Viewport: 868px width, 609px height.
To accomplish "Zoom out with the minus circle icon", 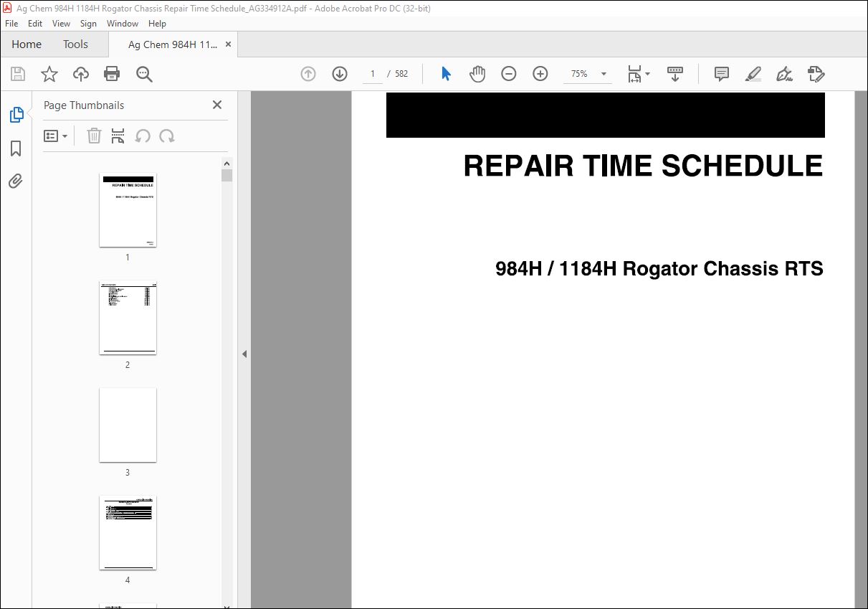I will click(x=509, y=74).
